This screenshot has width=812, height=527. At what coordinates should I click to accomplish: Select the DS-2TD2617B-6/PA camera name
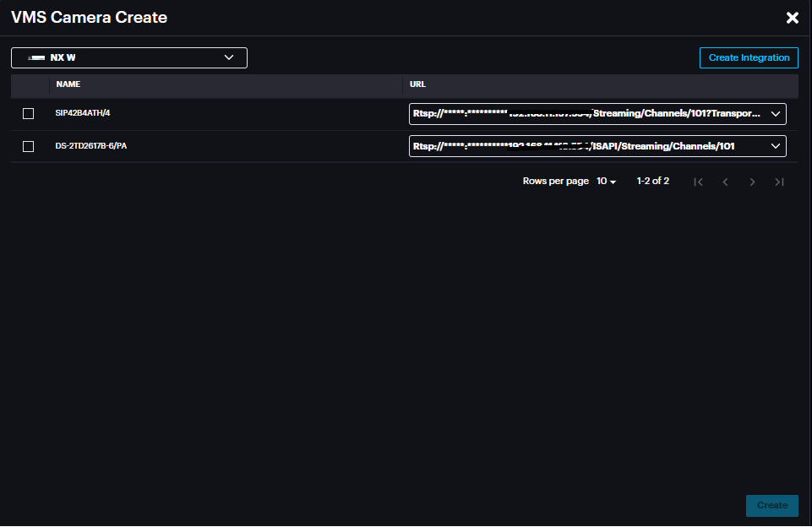point(91,145)
